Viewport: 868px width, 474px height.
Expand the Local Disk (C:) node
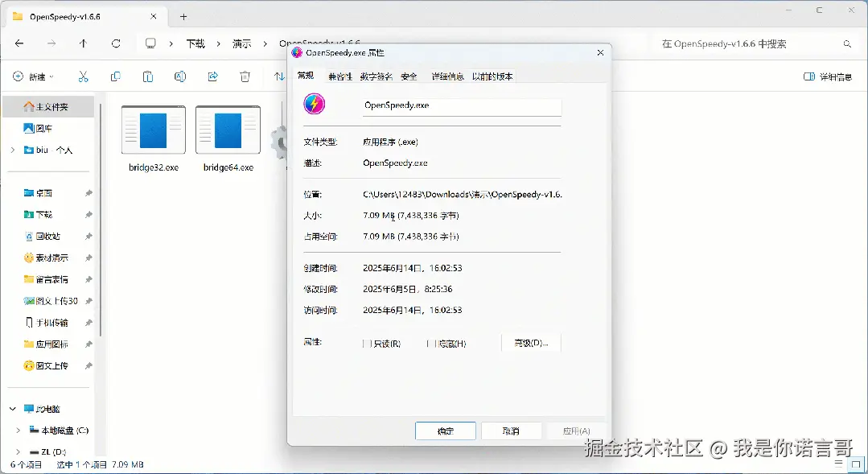click(19, 431)
